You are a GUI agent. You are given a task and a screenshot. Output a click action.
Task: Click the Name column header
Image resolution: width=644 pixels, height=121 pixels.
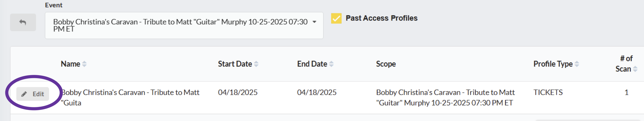tap(70, 64)
